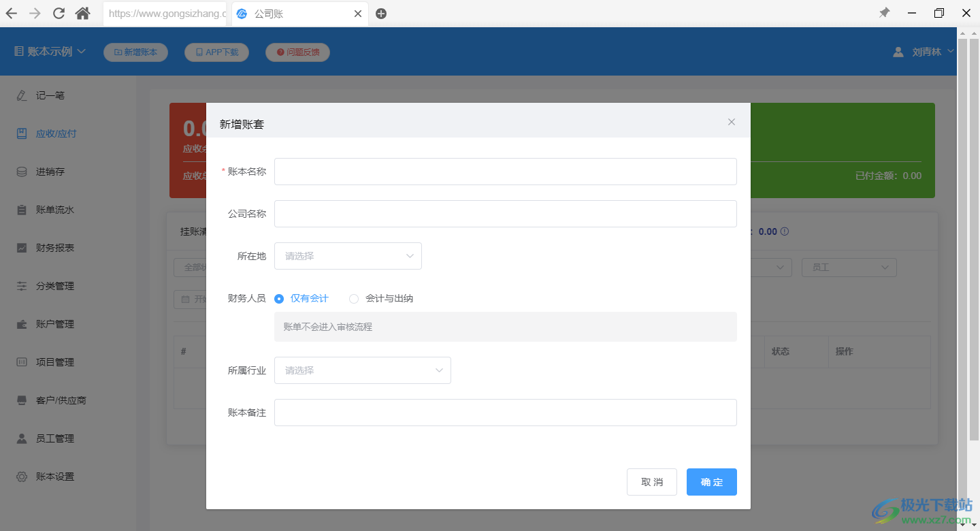
Task: Open the 账本示例 dropdown
Action: [50, 52]
